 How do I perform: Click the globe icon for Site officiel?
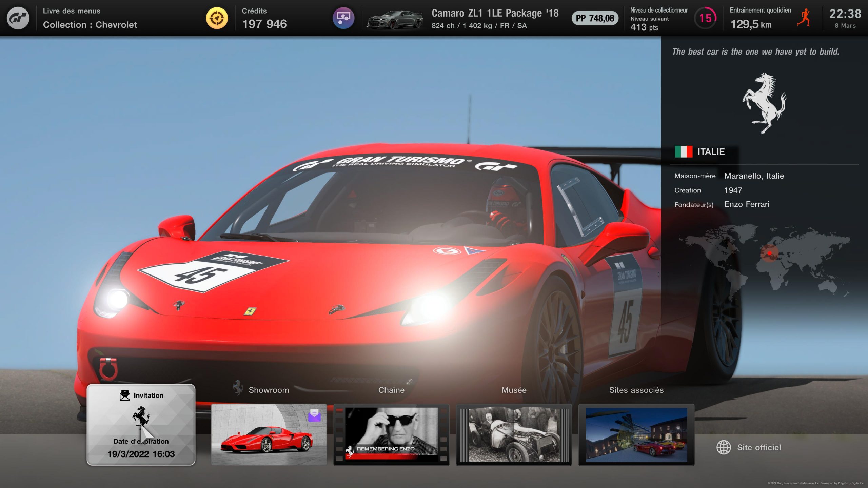(x=724, y=447)
